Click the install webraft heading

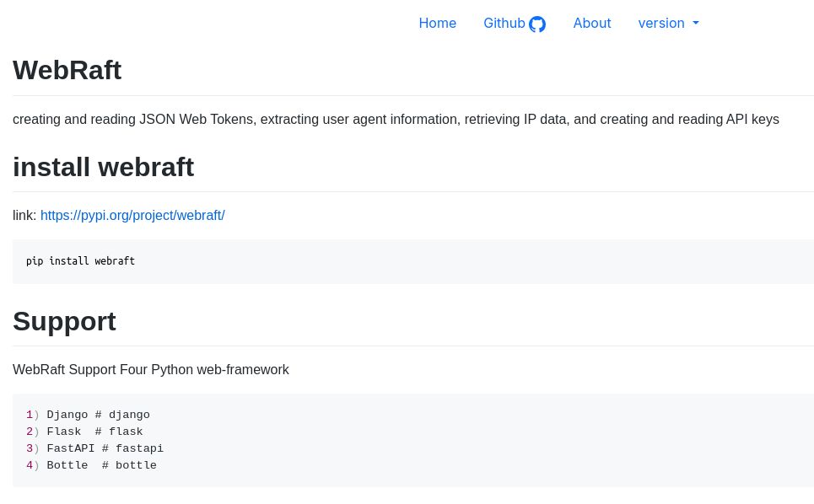(x=103, y=167)
